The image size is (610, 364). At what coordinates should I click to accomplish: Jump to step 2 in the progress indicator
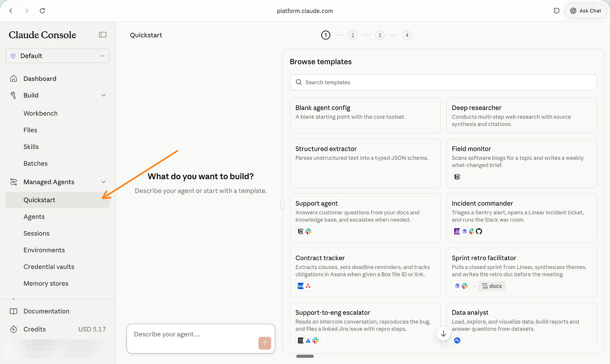coord(353,35)
